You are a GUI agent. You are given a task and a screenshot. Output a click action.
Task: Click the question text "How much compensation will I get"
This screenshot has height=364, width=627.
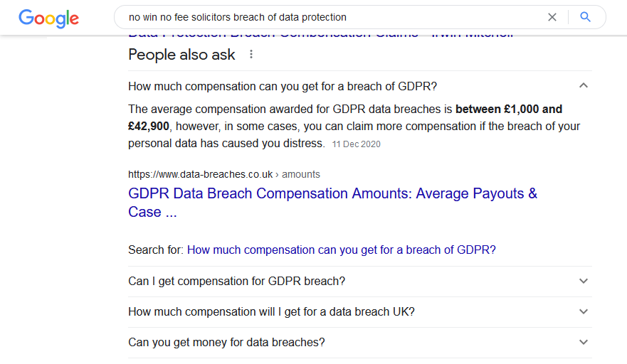pyautogui.click(x=271, y=311)
